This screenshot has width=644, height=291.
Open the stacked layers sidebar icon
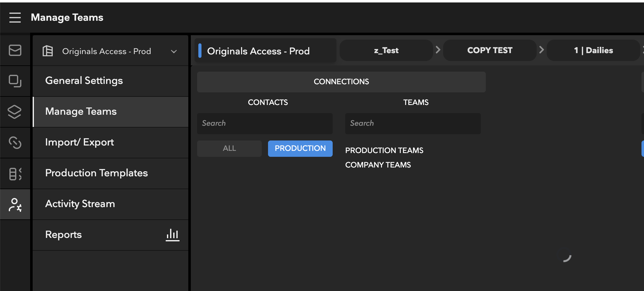click(15, 112)
